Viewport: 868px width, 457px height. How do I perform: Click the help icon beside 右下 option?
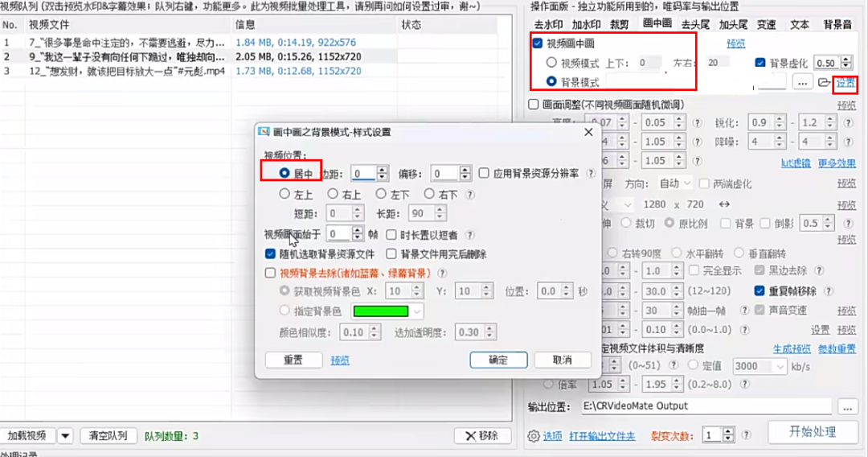pos(470,195)
